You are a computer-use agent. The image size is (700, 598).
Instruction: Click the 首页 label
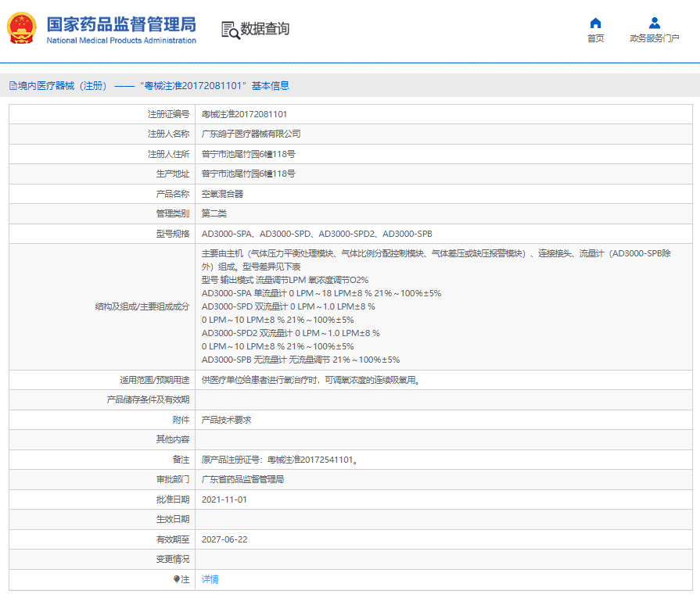coord(595,38)
